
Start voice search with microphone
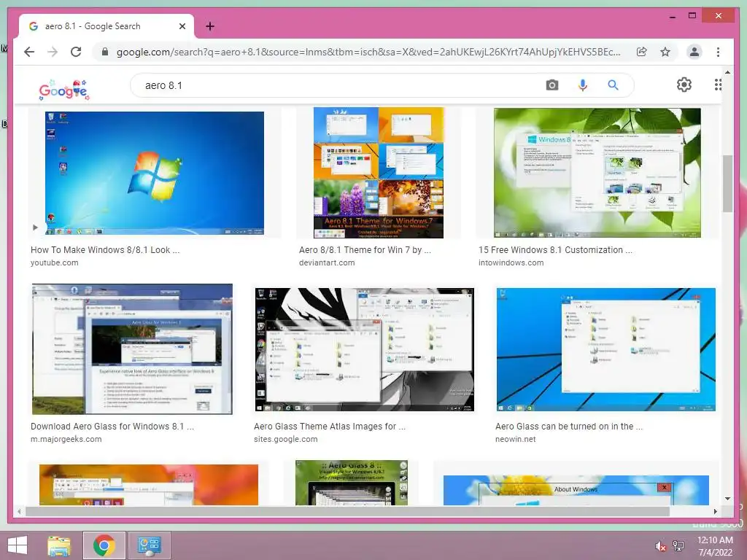tap(583, 85)
